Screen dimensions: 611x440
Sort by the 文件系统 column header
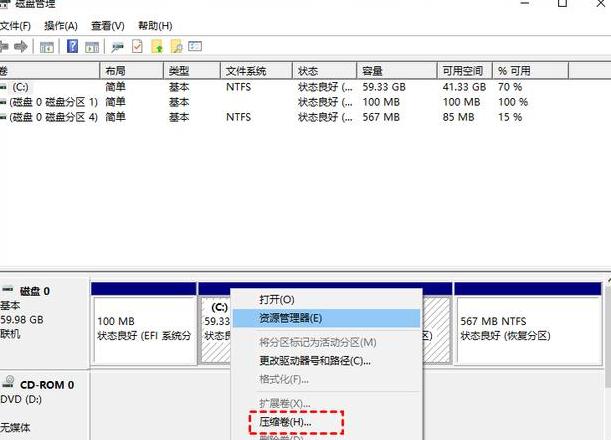pyautogui.click(x=256, y=71)
